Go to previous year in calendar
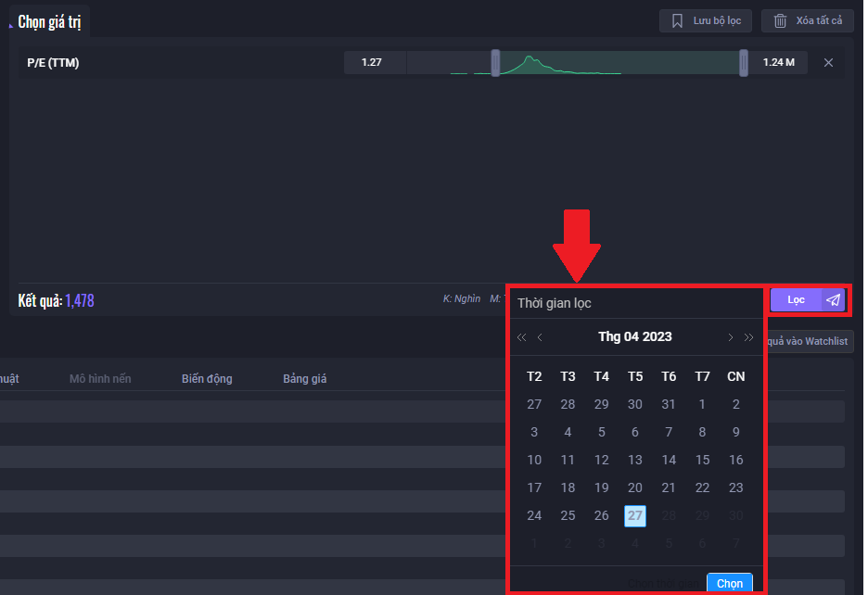This screenshot has width=868, height=595. 521,337
